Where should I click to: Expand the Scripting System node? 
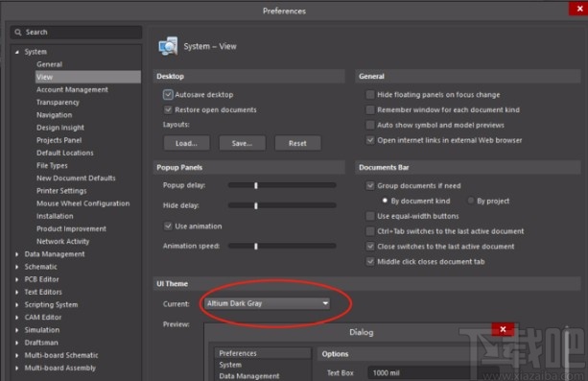tap(17, 305)
